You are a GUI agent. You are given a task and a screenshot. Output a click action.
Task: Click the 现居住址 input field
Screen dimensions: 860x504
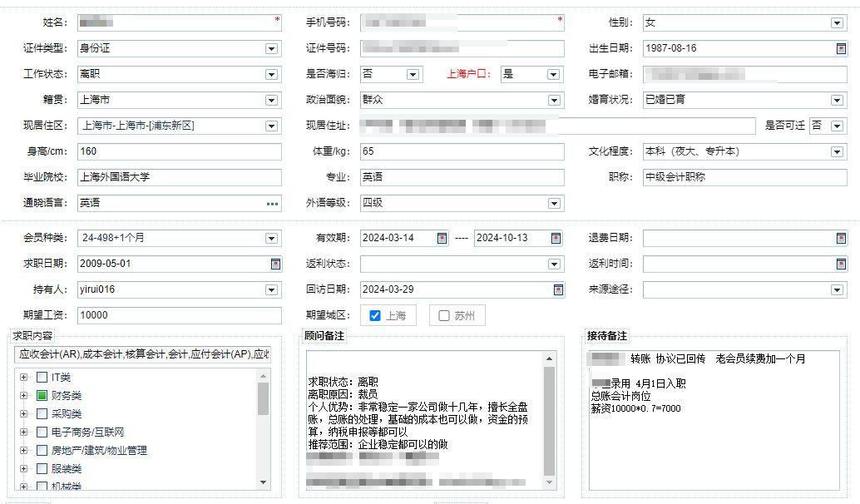pos(558,126)
